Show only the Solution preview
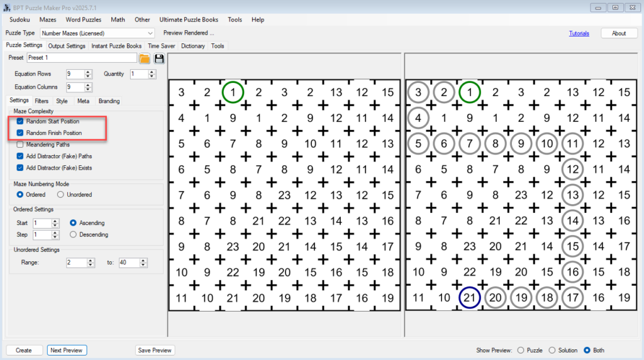 [x=553, y=350]
